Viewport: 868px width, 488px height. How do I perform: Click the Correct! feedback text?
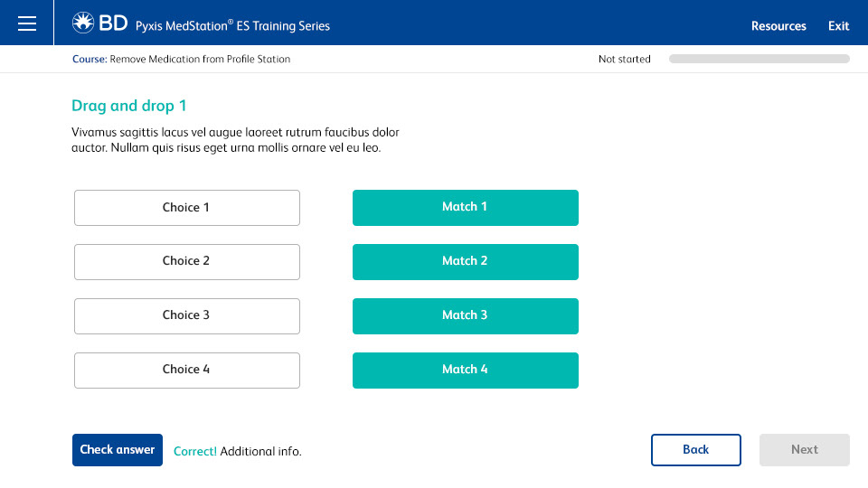(195, 452)
